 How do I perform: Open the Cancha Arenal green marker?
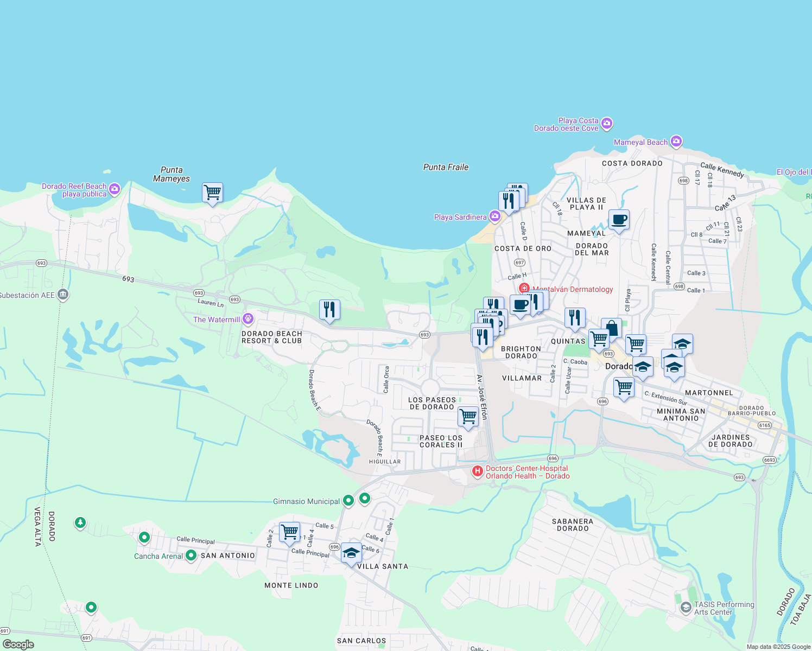(191, 556)
